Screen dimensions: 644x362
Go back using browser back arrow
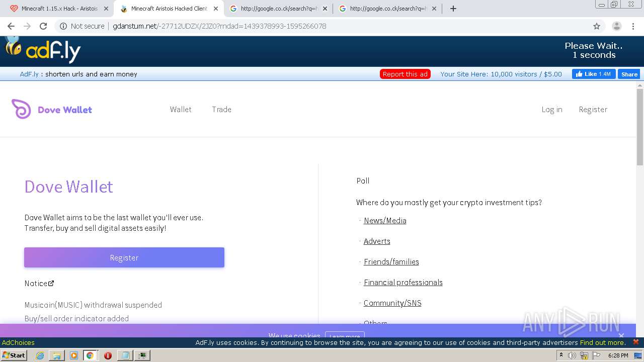tap(11, 26)
